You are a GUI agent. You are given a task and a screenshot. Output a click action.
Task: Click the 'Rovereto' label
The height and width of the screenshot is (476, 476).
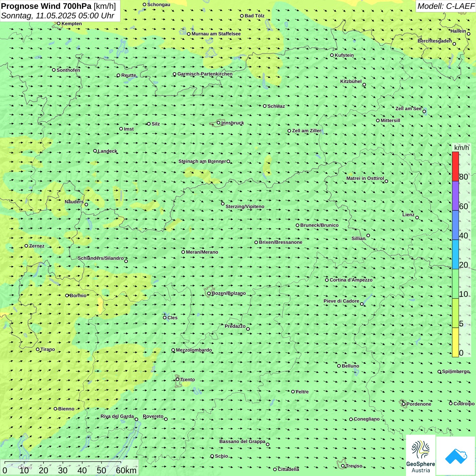click(x=153, y=416)
